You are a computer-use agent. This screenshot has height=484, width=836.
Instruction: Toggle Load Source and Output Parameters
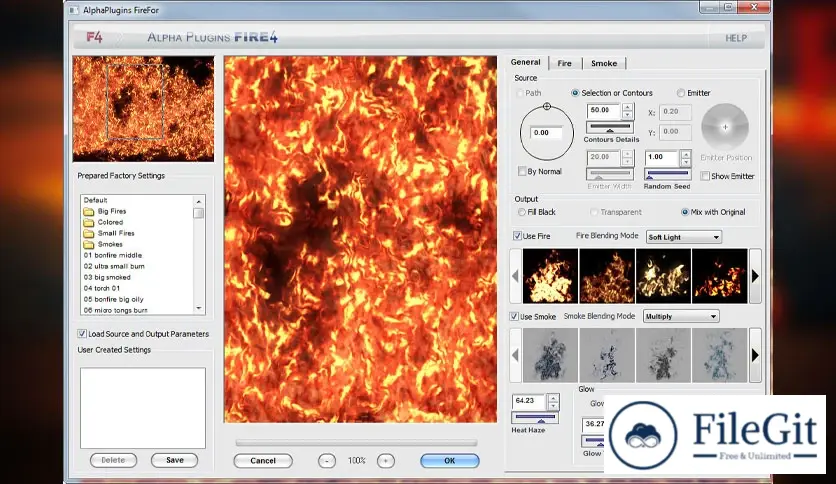82,334
